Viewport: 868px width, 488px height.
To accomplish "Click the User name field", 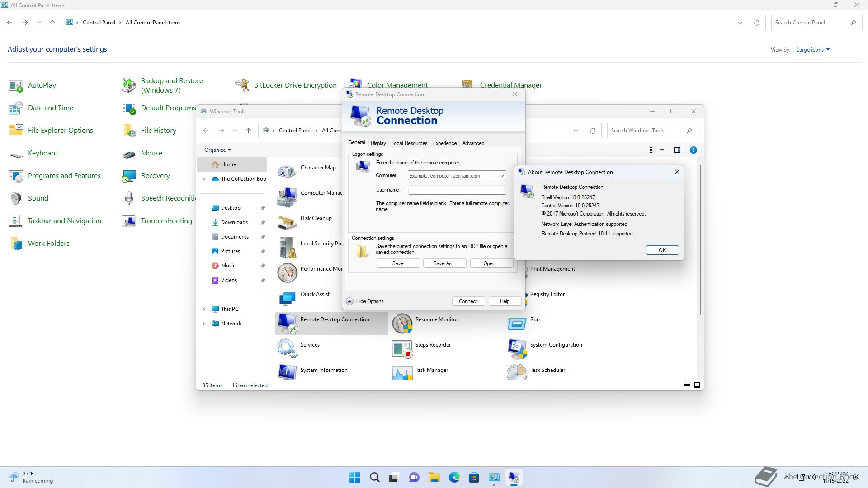I will tap(457, 190).
